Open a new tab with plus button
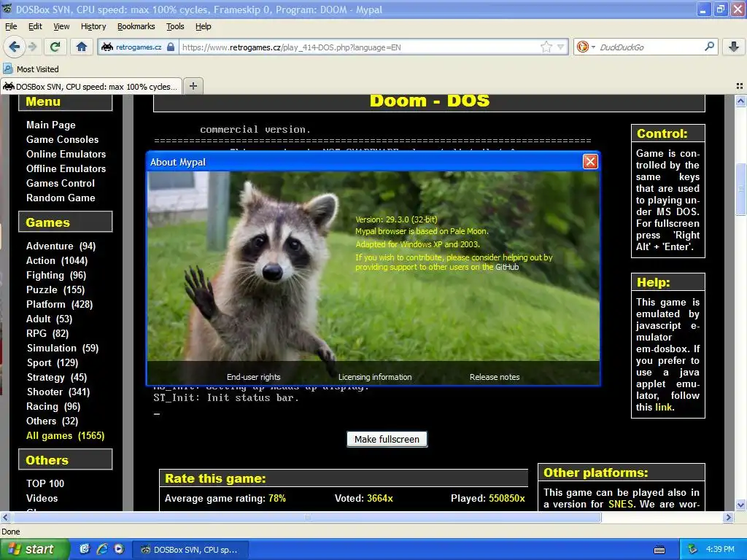The width and height of the screenshot is (747, 560). click(193, 86)
